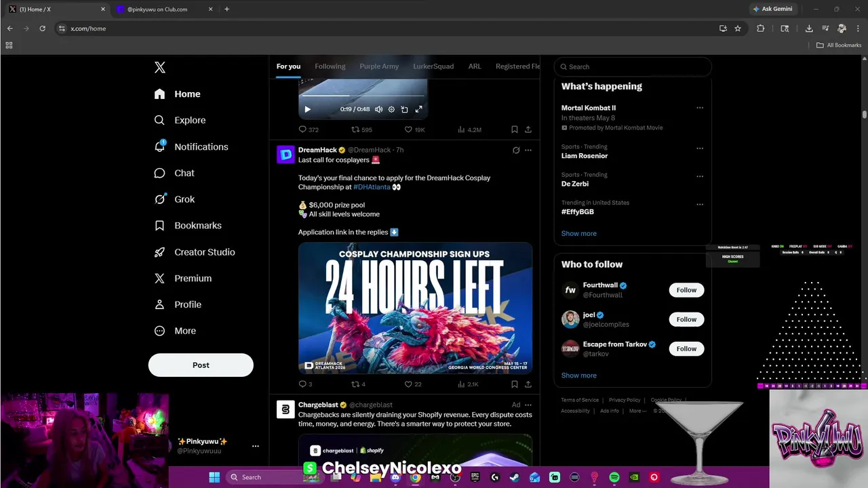868x488 pixels.
Task: Switch to the For you tab
Action: [x=288, y=66]
